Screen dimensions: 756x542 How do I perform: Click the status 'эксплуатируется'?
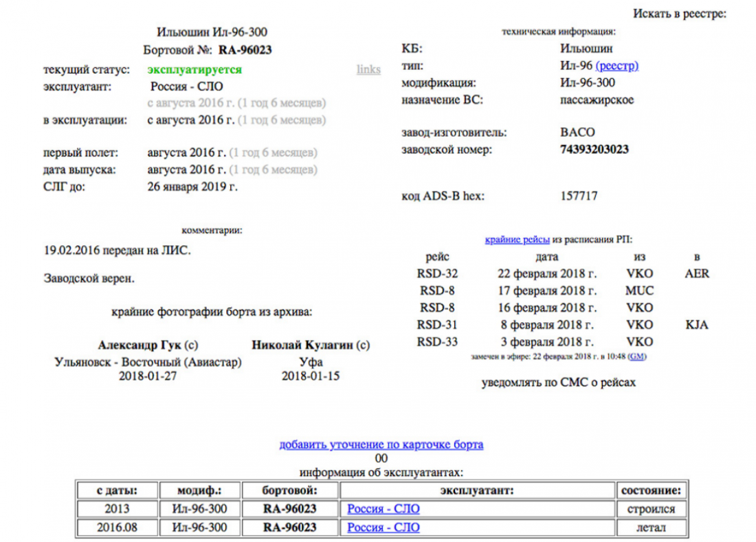tap(194, 69)
